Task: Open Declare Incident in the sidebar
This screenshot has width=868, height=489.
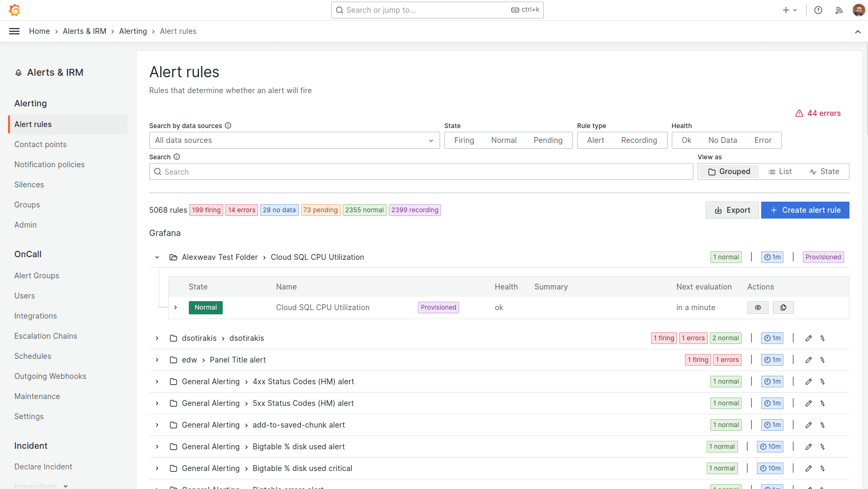Action: pos(43,467)
